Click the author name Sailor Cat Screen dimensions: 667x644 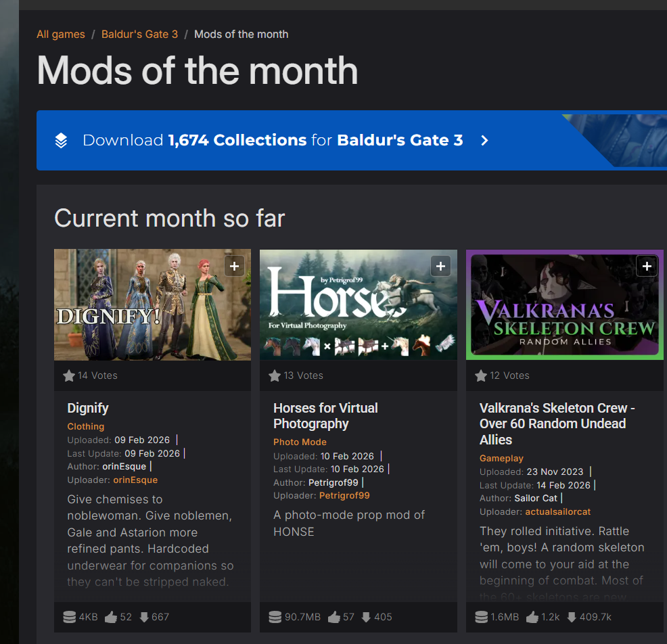pos(536,498)
